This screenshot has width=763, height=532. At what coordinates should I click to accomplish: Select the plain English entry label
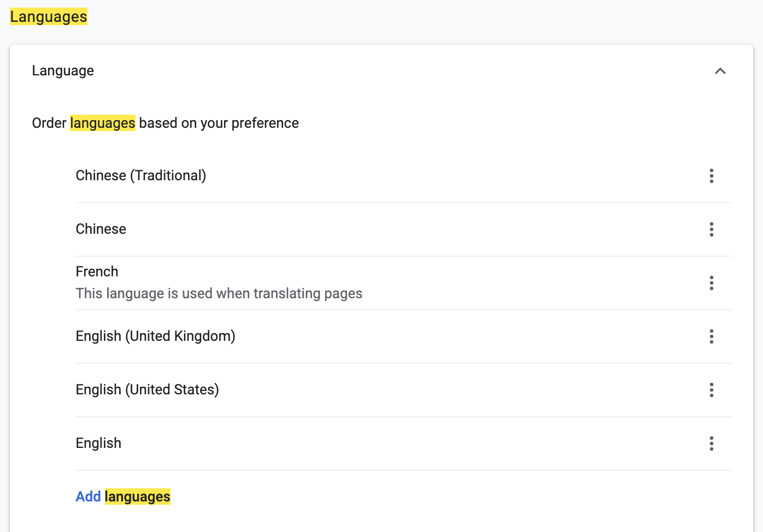99,444
